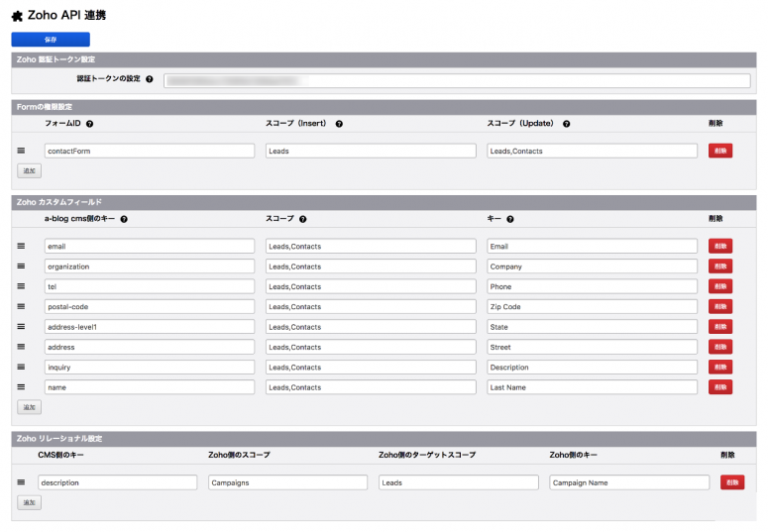The image size is (768, 532).
Task: Click the organization key input field
Action: click(150, 266)
